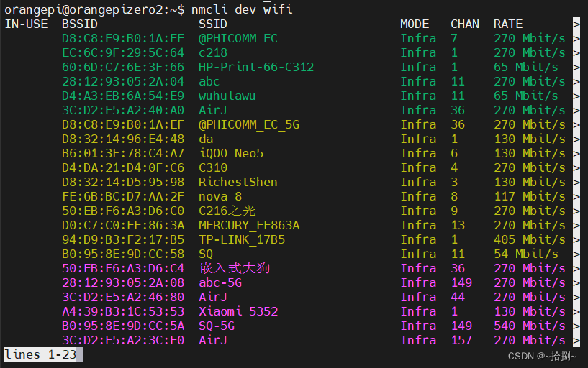Select the SSID column header
The width and height of the screenshot is (588, 368).
click(212, 24)
